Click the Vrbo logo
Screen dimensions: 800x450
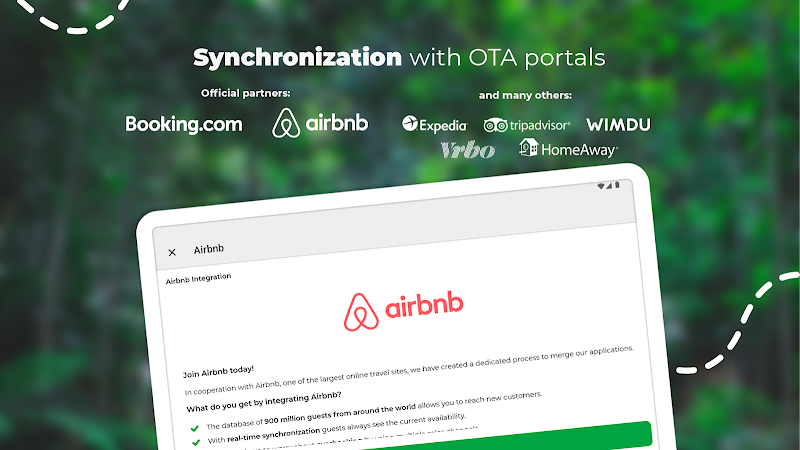tap(467, 149)
